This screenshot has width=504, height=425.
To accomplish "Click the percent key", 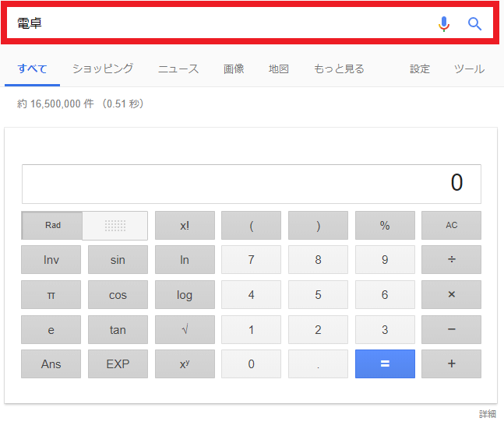I will pyautogui.click(x=385, y=225).
